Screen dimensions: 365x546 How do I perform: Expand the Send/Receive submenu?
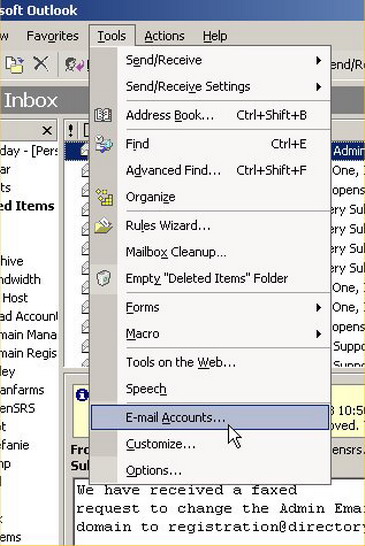pyautogui.click(x=210, y=60)
